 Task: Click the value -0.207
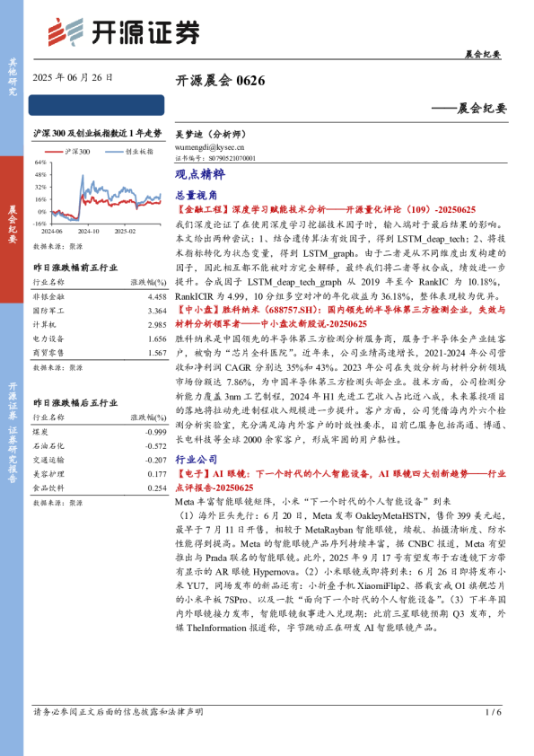[x=156, y=460]
